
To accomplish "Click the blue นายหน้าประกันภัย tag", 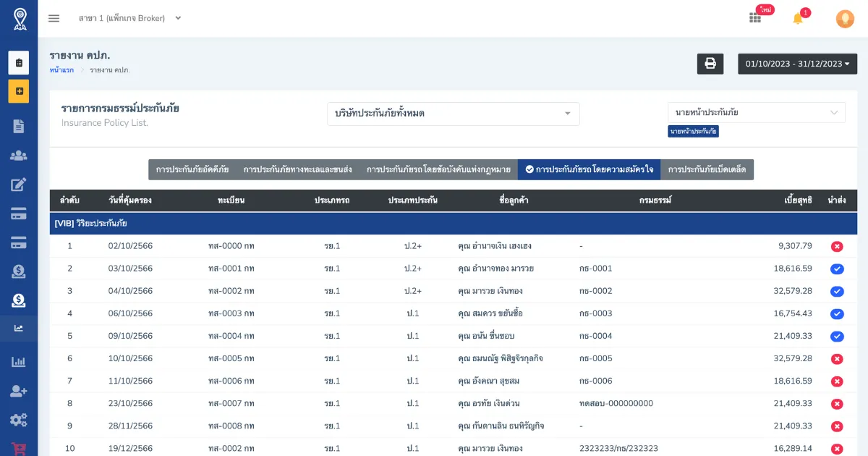I will click(x=693, y=132).
